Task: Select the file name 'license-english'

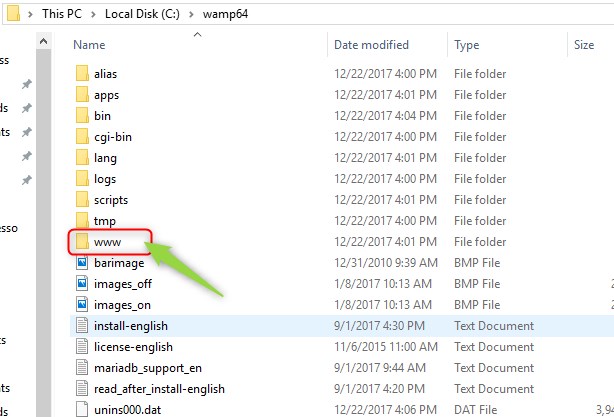Action: (133, 347)
